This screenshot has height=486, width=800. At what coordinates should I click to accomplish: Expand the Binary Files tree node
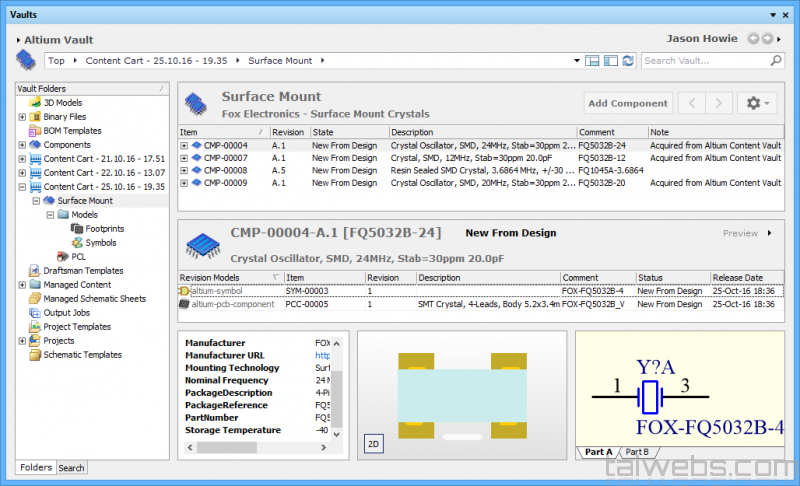click(22, 116)
